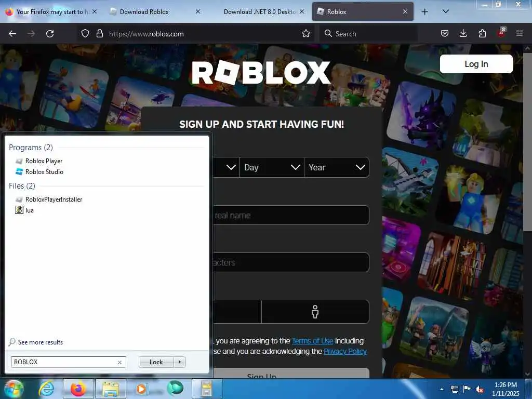Open Action Center flag icon
Image resolution: width=532 pixels, height=399 pixels.
point(467,389)
